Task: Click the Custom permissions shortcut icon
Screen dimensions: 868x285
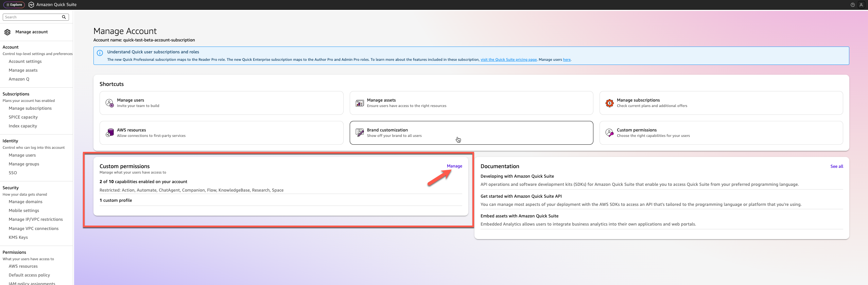Action: [x=610, y=133]
